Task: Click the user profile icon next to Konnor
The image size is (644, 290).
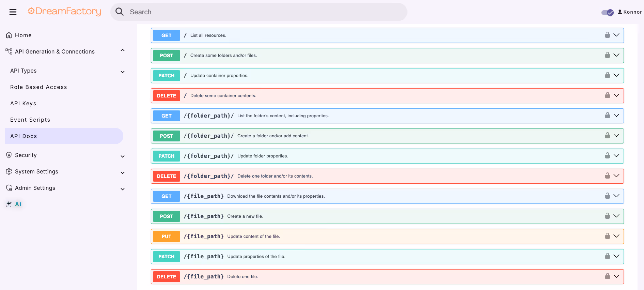Action: pyautogui.click(x=620, y=12)
